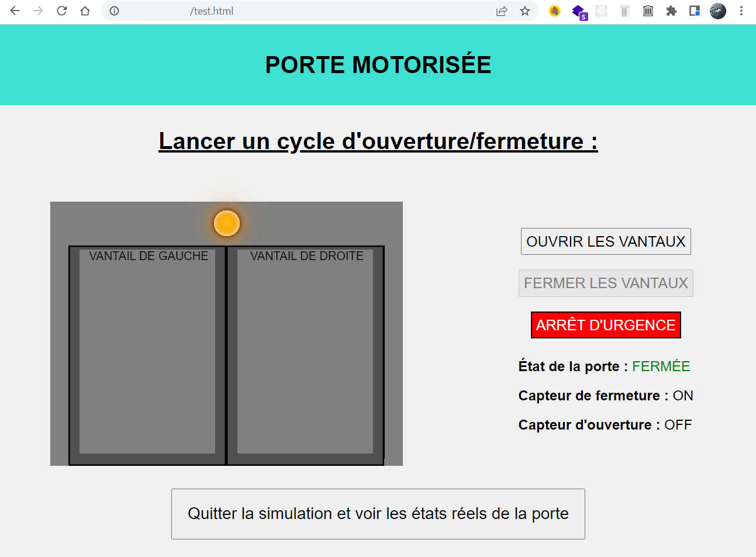Click the glowing orange indicator above the door

[227, 223]
